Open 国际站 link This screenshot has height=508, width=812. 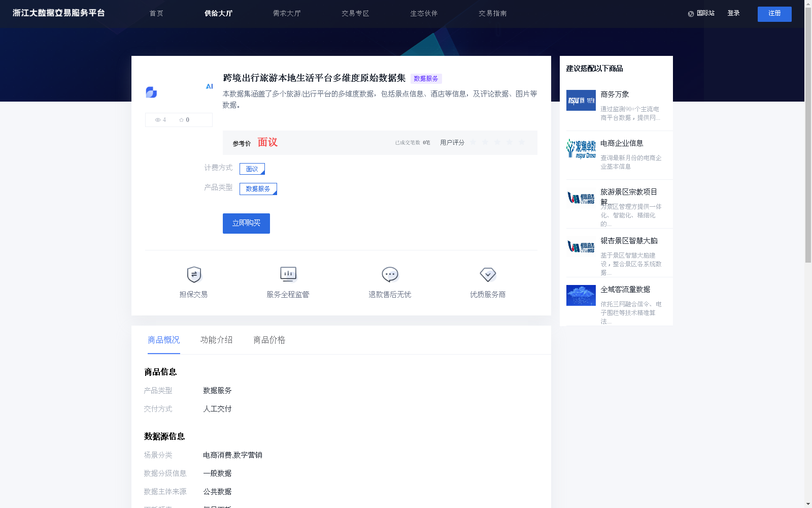tap(705, 14)
